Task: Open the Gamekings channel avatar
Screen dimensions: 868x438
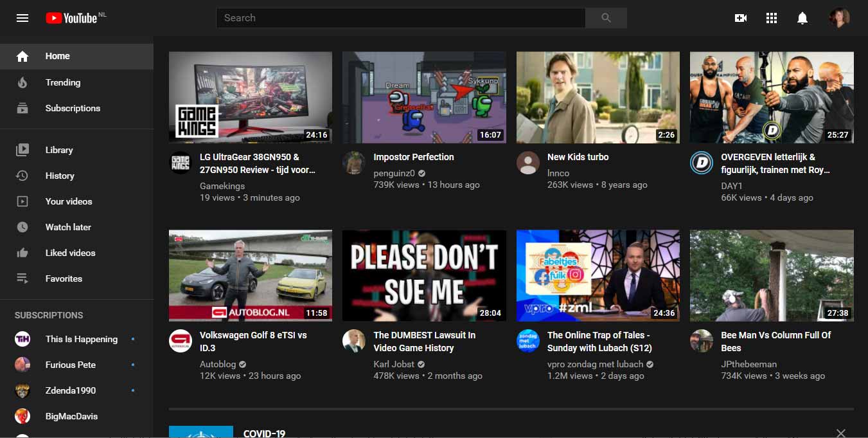Action: (x=181, y=163)
